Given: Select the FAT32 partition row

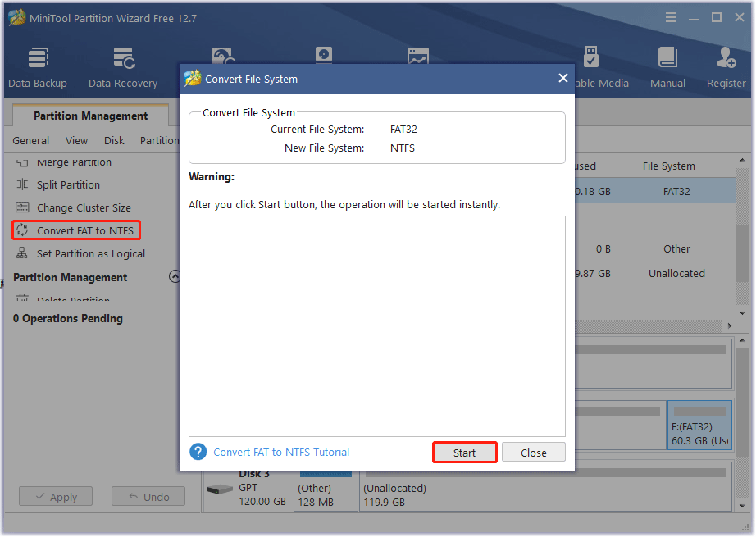Looking at the screenshot, I should click(655, 191).
